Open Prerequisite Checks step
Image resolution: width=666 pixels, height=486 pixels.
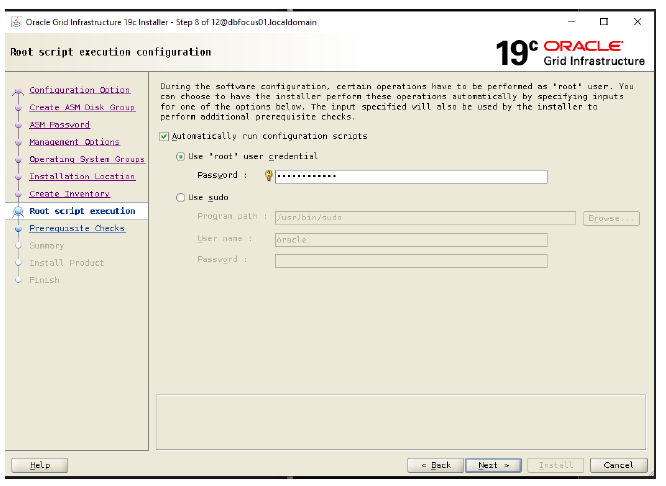pos(77,228)
